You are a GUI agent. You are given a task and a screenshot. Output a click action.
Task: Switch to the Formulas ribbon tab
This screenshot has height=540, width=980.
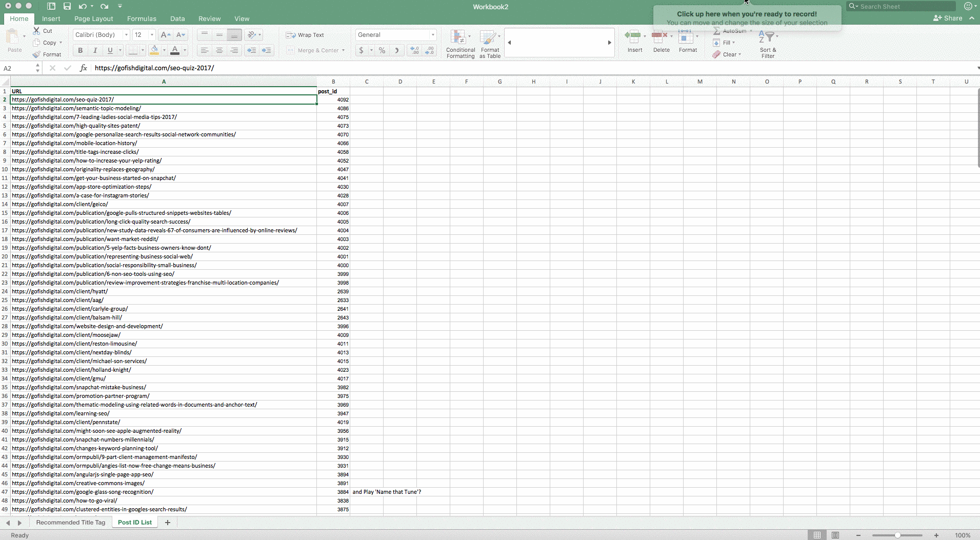click(142, 18)
